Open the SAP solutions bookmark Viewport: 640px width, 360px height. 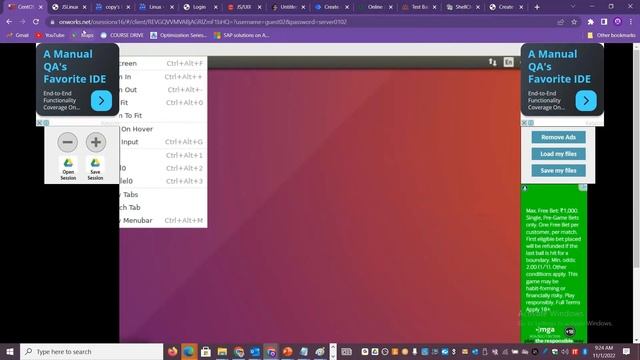(x=242, y=36)
